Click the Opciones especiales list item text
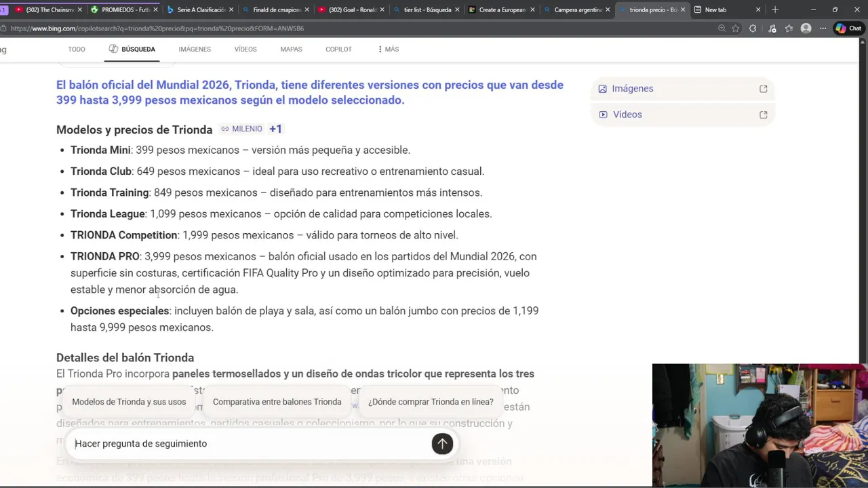This screenshot has width=868, height=488. click(304, 319)
